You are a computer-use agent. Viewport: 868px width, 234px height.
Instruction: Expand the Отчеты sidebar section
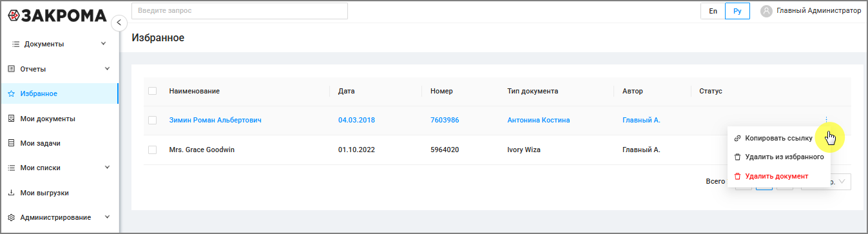(x=107, y=68)
